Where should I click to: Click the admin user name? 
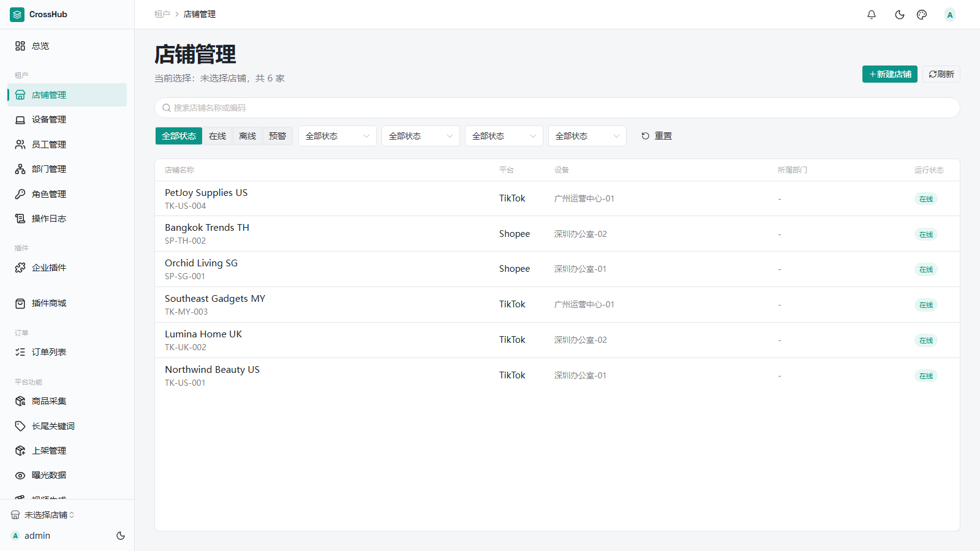pos(37,536)
